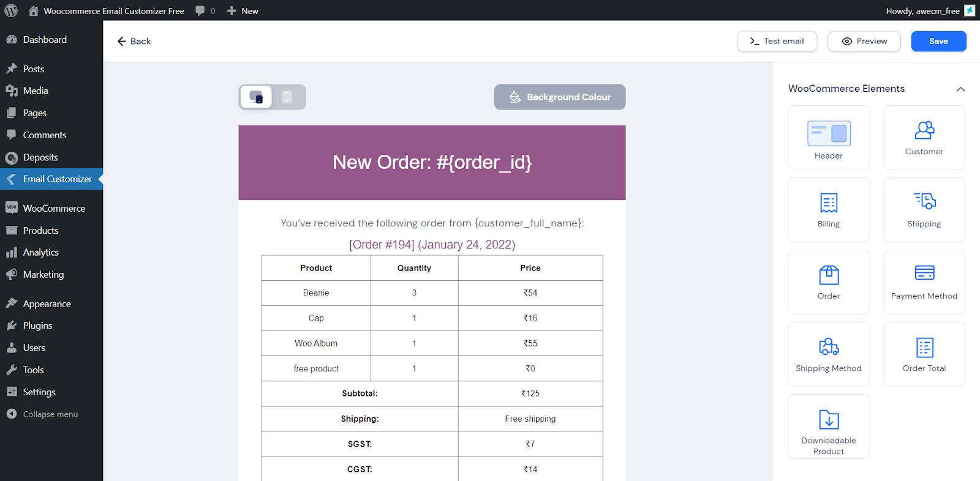Open Woocommerce Email Customizer Free site link
Viewport: 980px width, 481px height.
(107, 11)
